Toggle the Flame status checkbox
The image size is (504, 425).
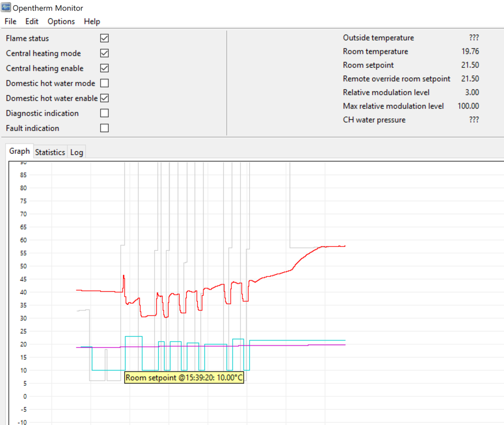[x=104, y=38]
